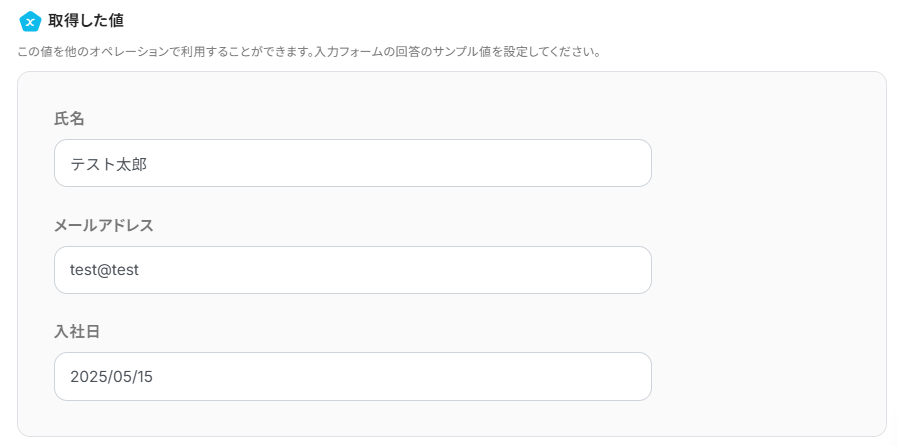897x446 pixels.
Task: Click the day 15 in the date field
Action: pos(143,376)
